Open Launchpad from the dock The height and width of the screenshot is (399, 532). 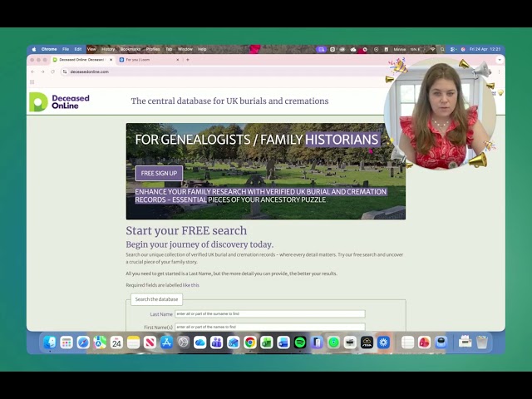coord(66,342)
